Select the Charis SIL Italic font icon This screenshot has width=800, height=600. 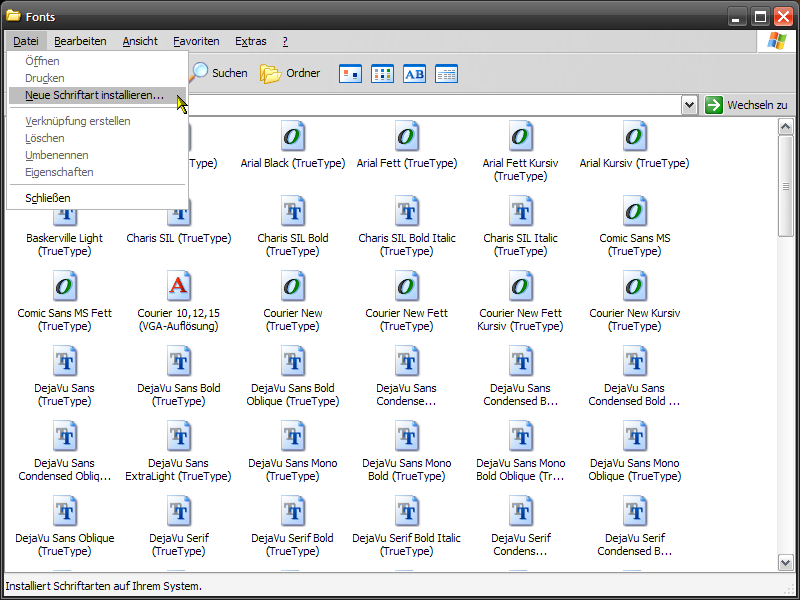tap(520, 211)
